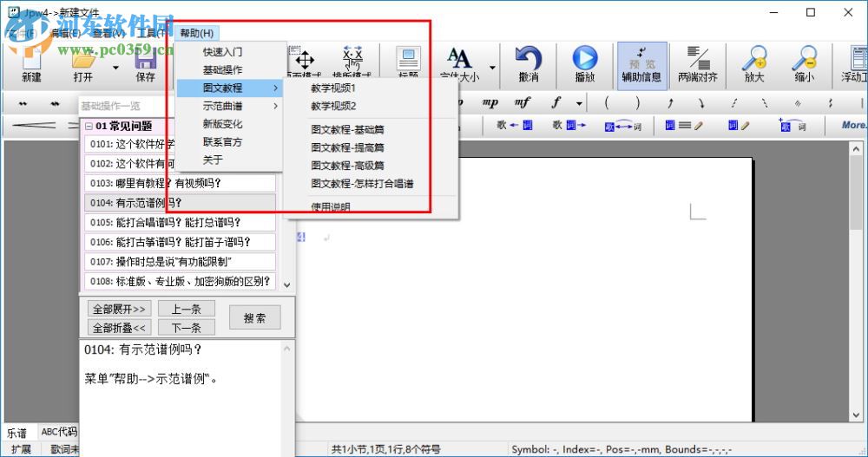Select the page mode move-arrows icon
868x457 pixels.
coord(305,61)
